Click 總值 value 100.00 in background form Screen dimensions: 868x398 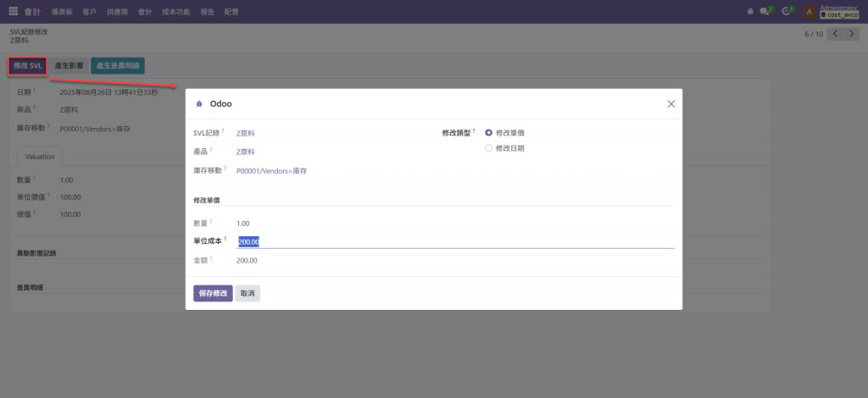(x=70, y=214)
